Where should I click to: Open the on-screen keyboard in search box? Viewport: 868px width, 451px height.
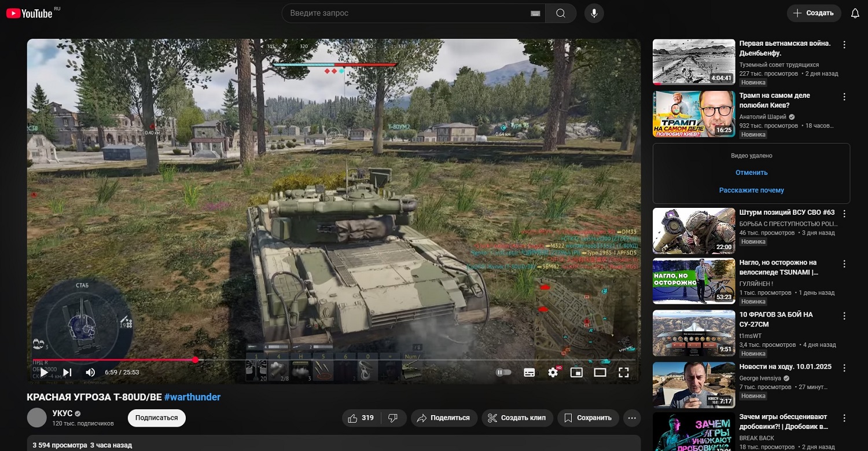click(x=535, y=13)
